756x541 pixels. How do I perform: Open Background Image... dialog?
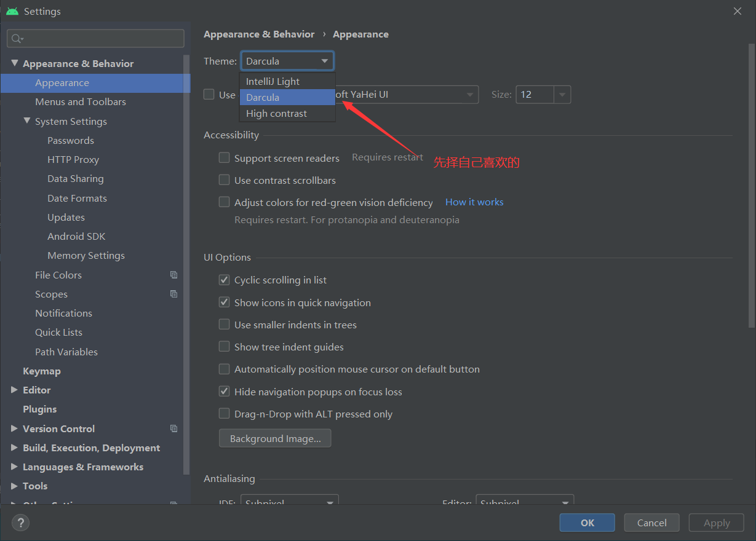click(x=275, y=438)
